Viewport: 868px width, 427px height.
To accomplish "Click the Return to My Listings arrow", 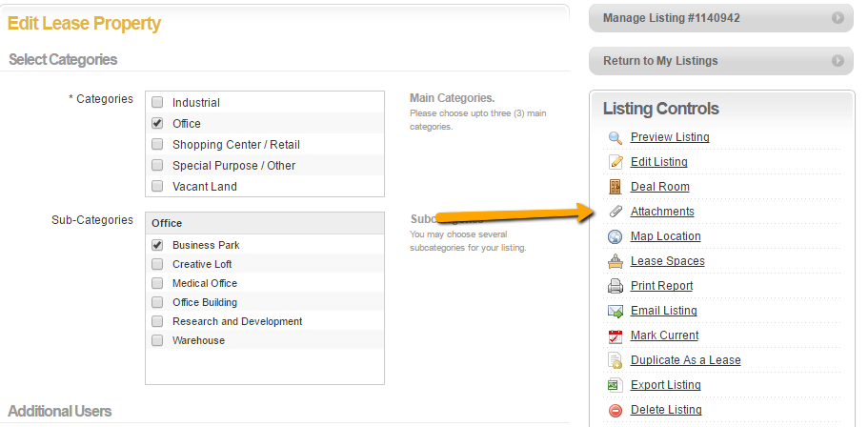I will pos(838,61).
